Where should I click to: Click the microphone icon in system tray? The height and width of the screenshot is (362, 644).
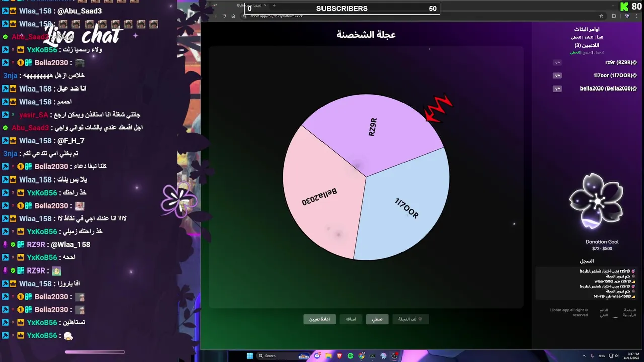[x=592, y=356]
